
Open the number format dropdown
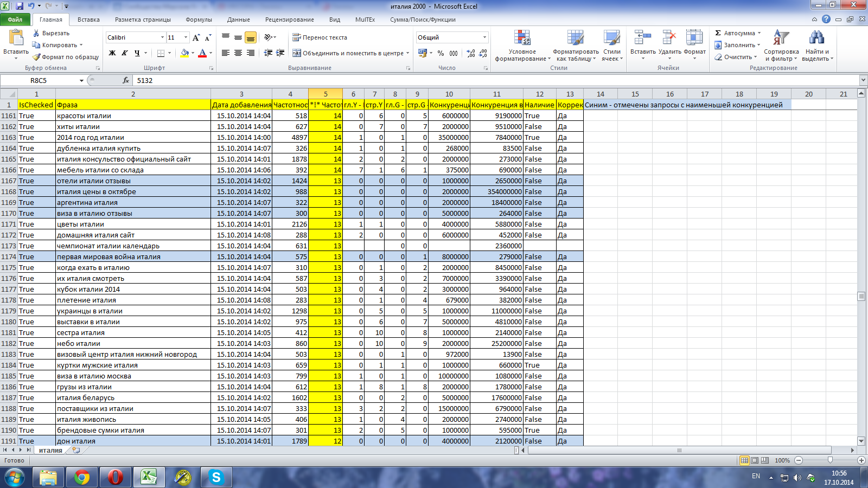(484, 37)
